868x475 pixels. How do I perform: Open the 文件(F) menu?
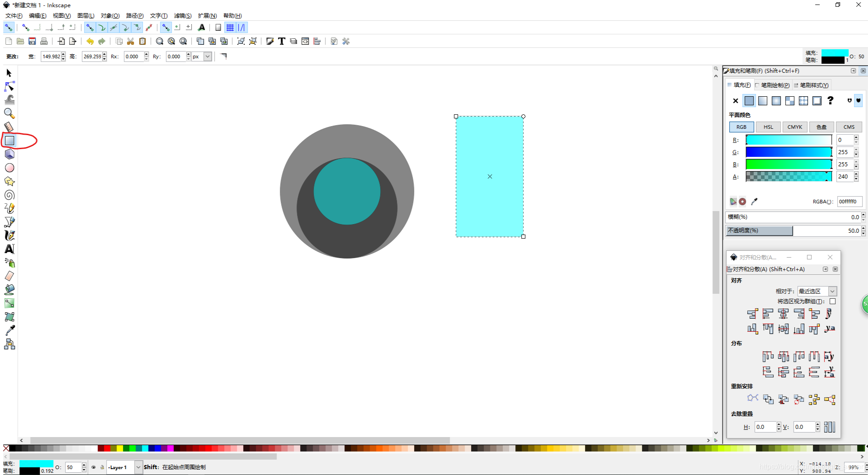pyautogui.click(x=14, y=16)
